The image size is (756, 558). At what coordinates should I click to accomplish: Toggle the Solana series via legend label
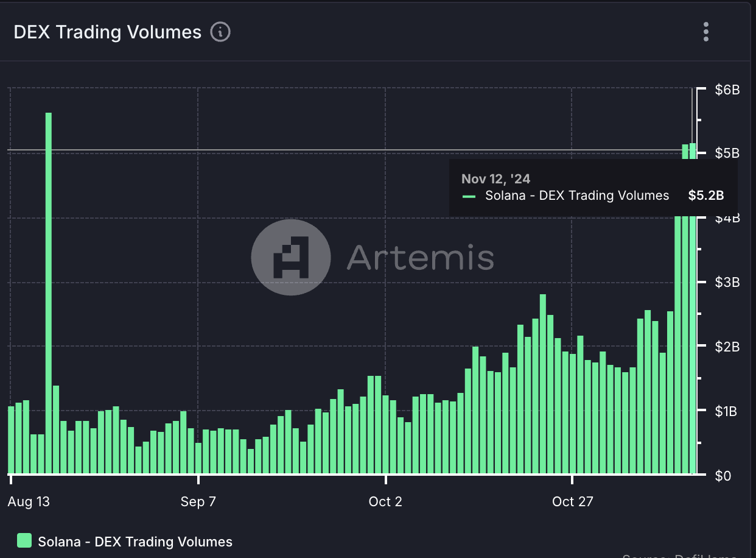tap(135, 542)
